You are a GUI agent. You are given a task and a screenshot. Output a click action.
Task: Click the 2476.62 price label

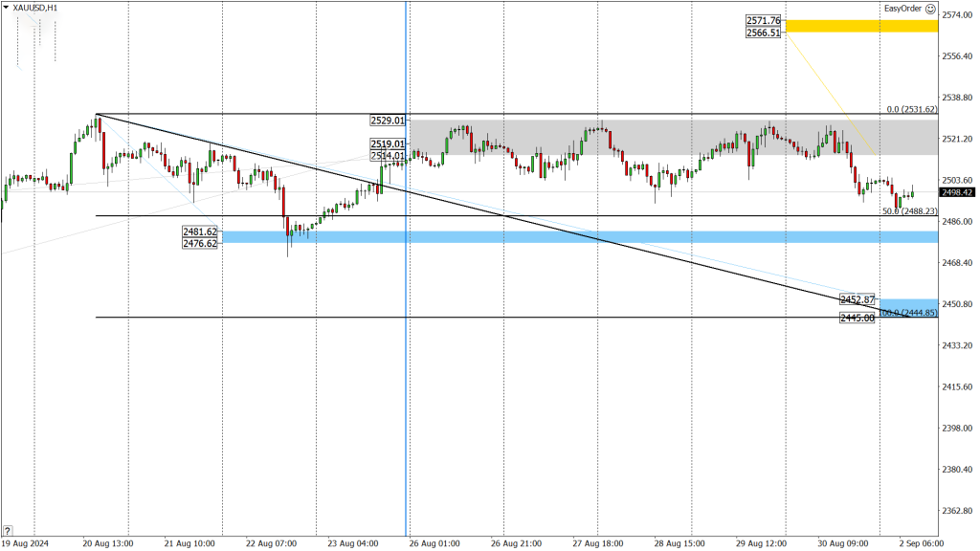point(200,244)
